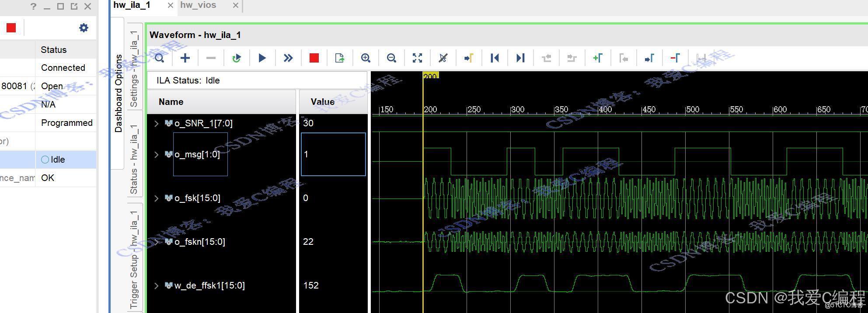Stop trigger with red square in waveform toolbar

coord(314,58)
